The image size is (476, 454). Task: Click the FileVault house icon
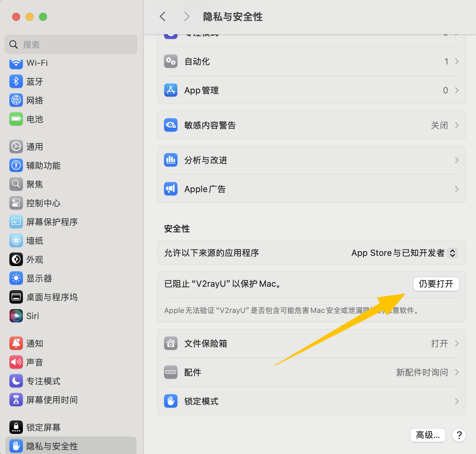click(171, 344)
